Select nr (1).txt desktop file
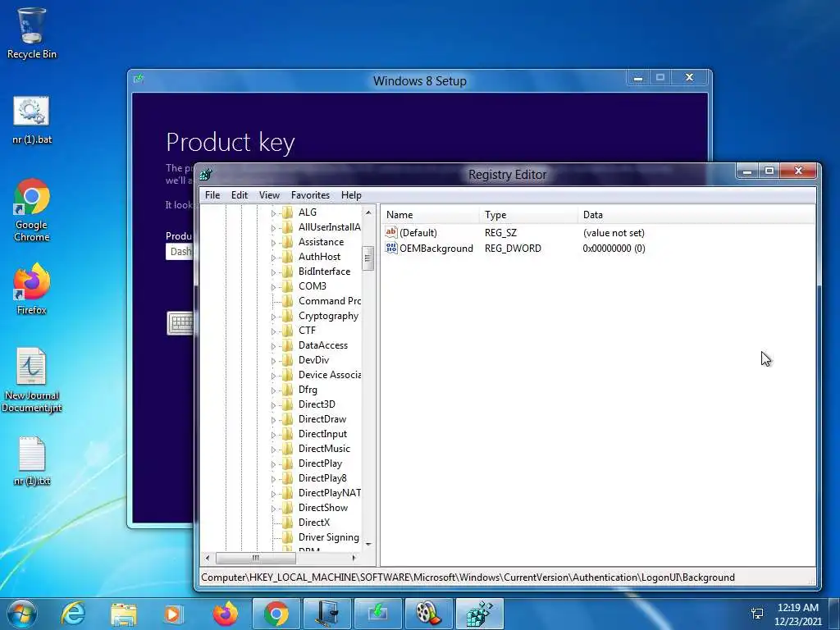 32,461
